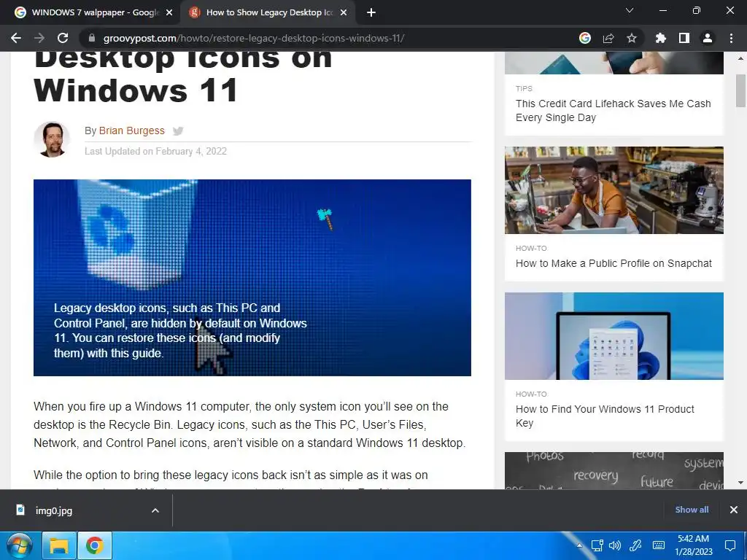Open How to Find Your Windows 11 Product Key
The height and width of the screenshot is (560, 747).
tap(605, 416)
